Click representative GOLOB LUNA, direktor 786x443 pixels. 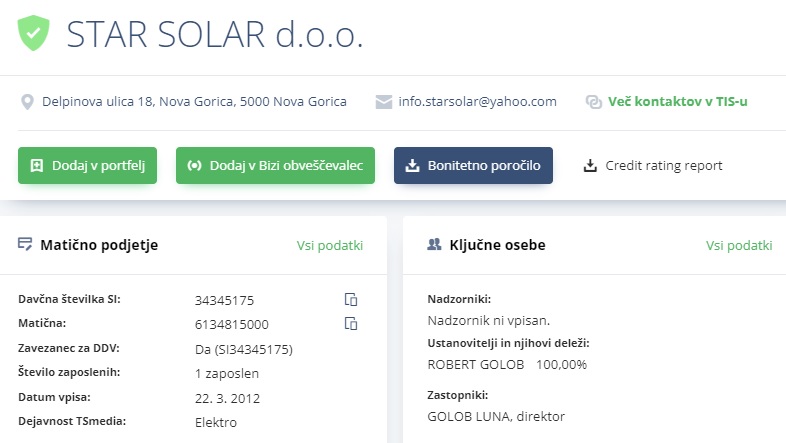[496, 416]
